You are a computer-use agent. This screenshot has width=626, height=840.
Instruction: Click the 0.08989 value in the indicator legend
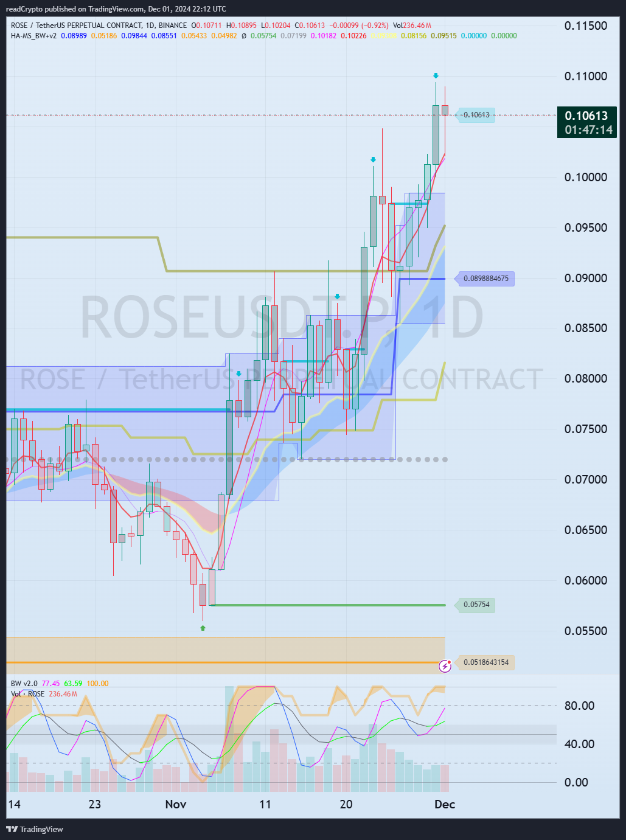(74, 36)
